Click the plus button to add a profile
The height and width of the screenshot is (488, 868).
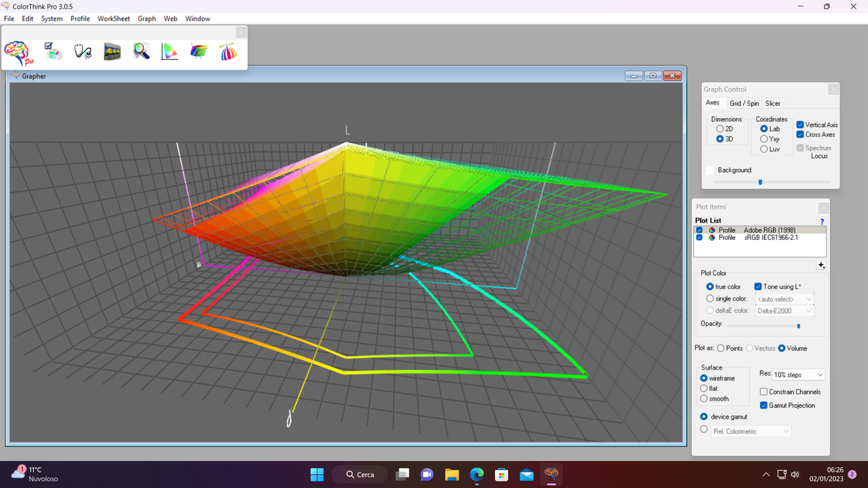point(821,264)
